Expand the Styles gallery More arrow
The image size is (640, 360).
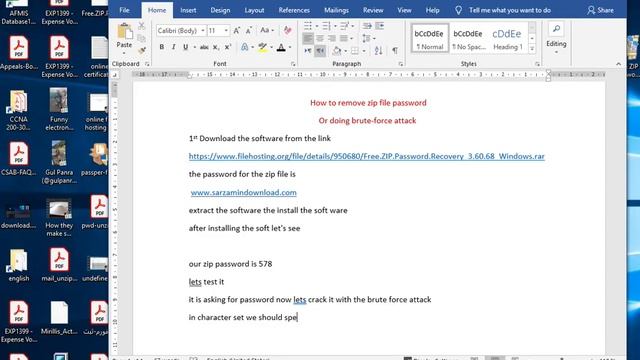(x=532, y=49)
